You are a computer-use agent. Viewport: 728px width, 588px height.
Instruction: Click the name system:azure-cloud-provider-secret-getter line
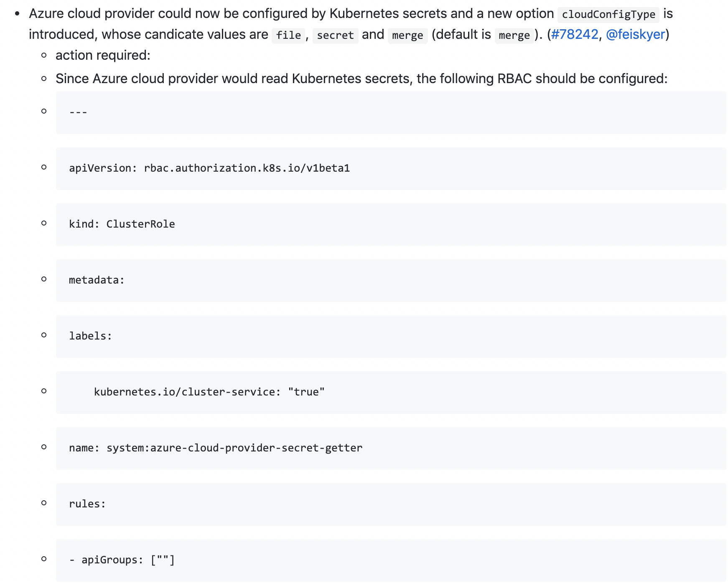[391, 449]
